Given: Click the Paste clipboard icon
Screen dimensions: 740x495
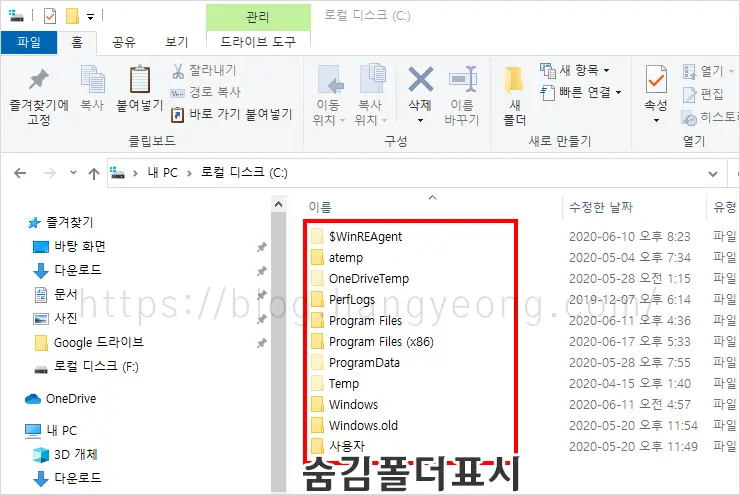Looking at the screenshot, I should tap(140, 79).
